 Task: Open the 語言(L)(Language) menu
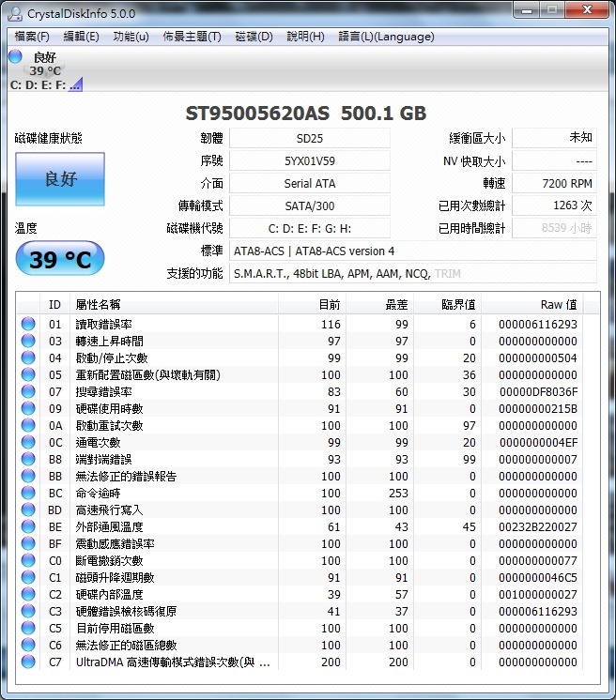[x=386, y=37]
